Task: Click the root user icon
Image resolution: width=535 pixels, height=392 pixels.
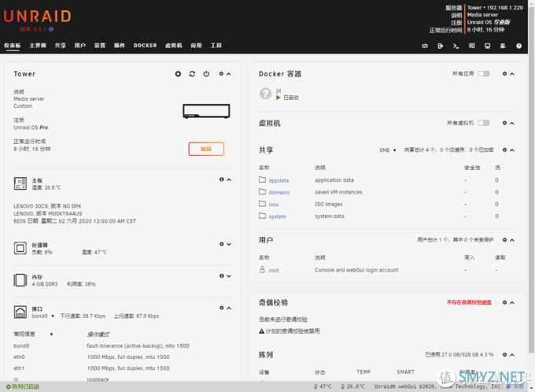Action: [262, 270]
